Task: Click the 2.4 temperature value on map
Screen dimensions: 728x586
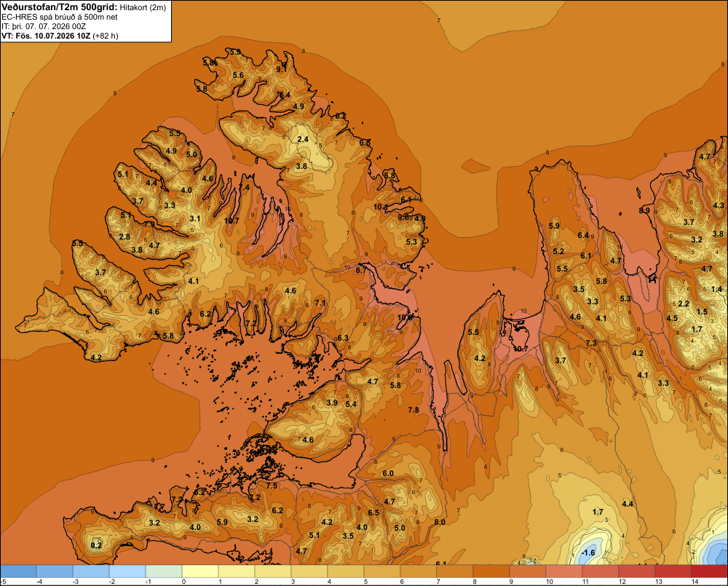Action: [303, 139]
